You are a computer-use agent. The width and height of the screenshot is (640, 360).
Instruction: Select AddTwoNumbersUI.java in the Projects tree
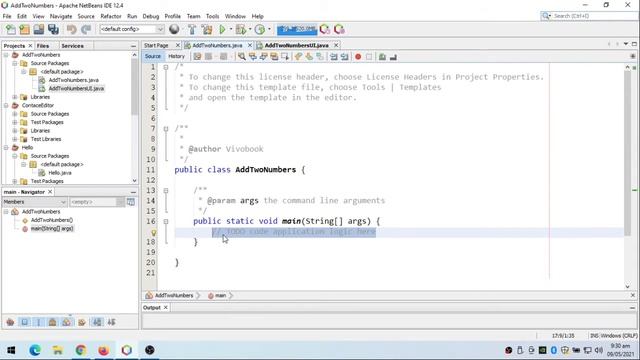click(76, 89)
